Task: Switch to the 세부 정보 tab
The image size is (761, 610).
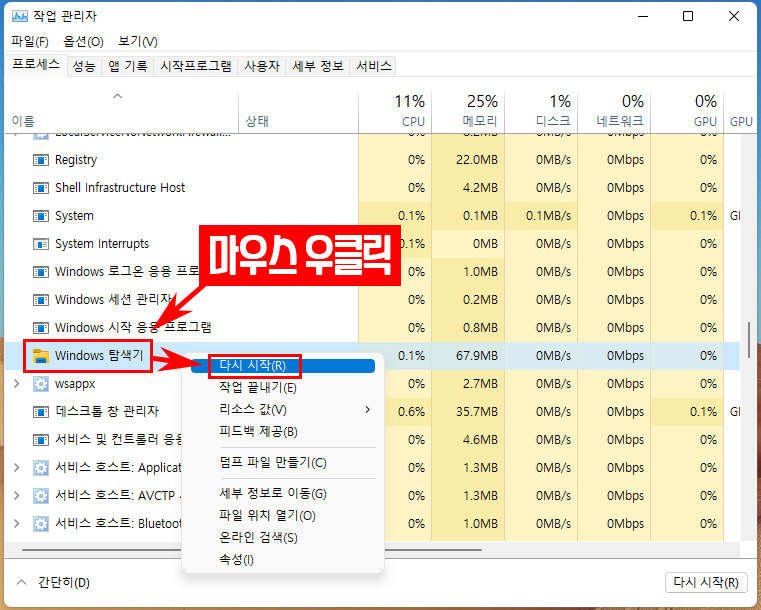Action: coord(318,66)
